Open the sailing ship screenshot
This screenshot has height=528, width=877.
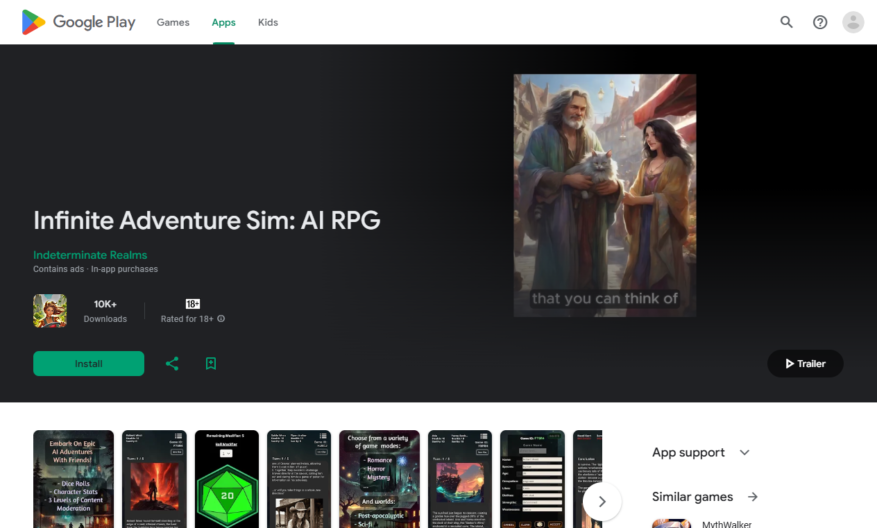460,479
